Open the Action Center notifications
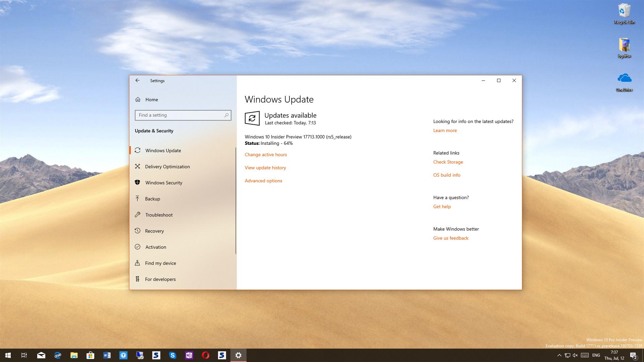 click(x=634, y=355)
